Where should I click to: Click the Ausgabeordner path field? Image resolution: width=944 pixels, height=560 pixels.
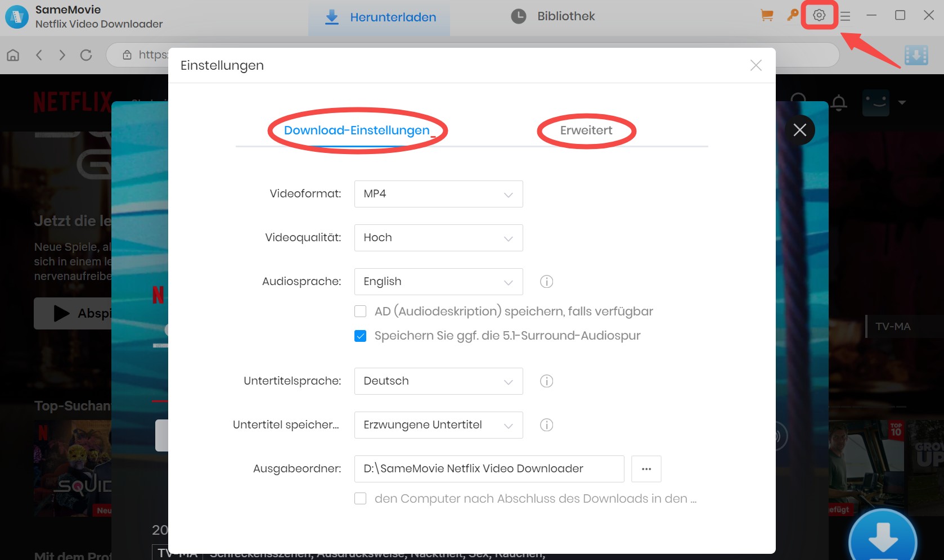[489, 469]
